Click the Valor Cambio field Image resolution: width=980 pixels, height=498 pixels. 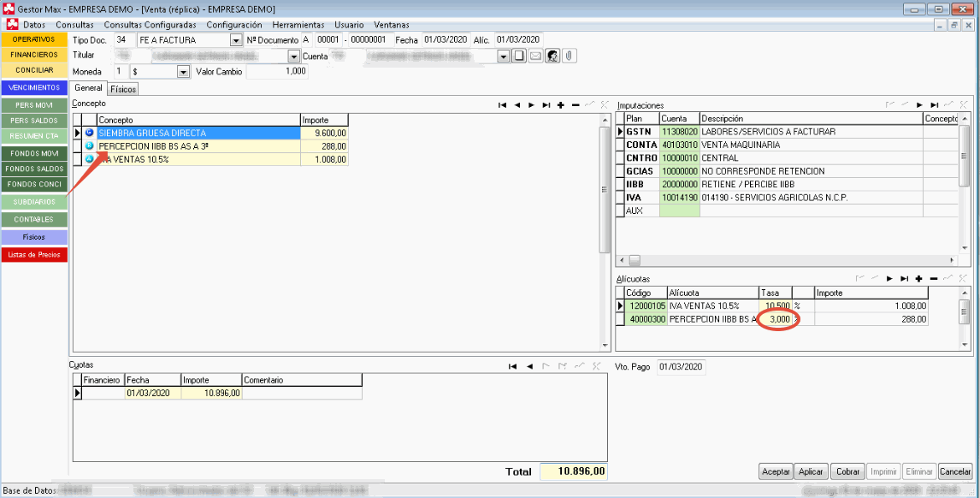(x=278, y=72)
